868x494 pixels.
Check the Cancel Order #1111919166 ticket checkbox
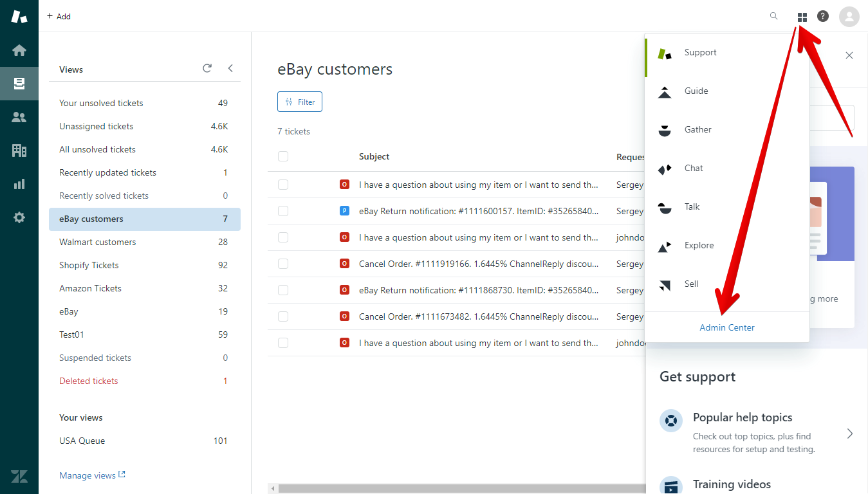283,264
